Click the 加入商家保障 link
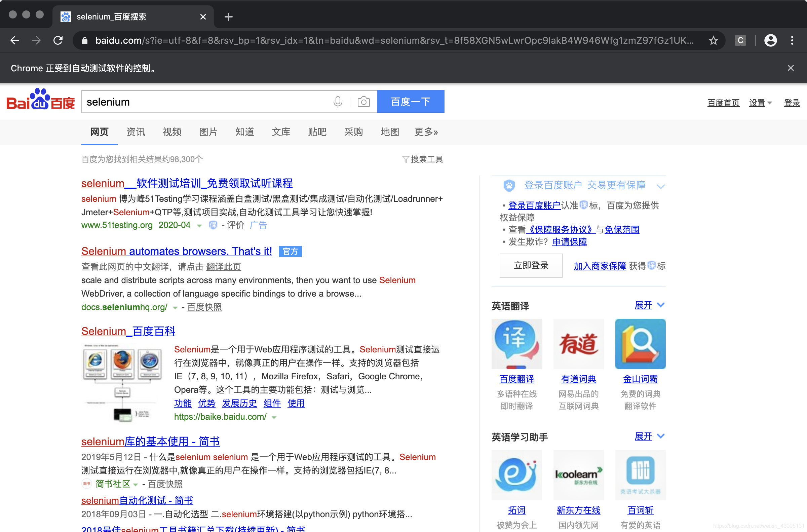This screenshot has height=532, width=807. point(600,266)
